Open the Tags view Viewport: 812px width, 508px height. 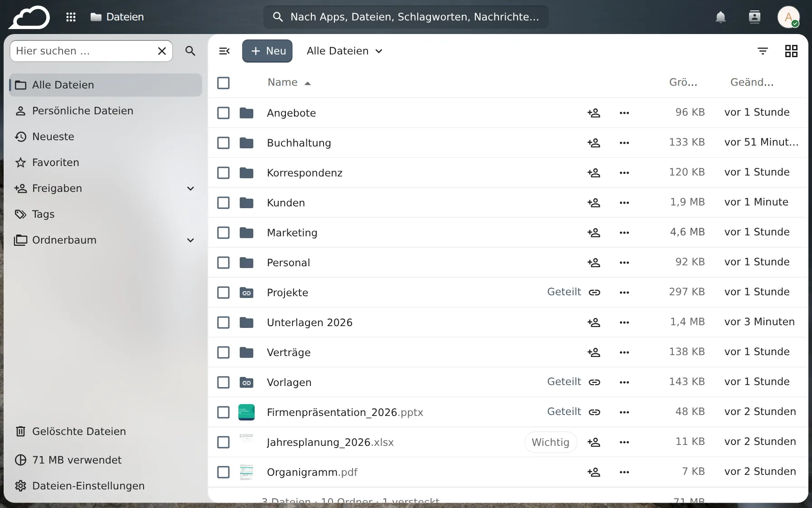pyautogui.click(x=106, y=215)
